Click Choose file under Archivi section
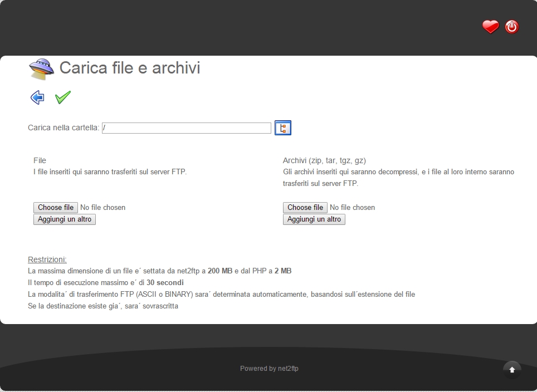Viewport: 537px width, 392px height. (x=305, y=208)
